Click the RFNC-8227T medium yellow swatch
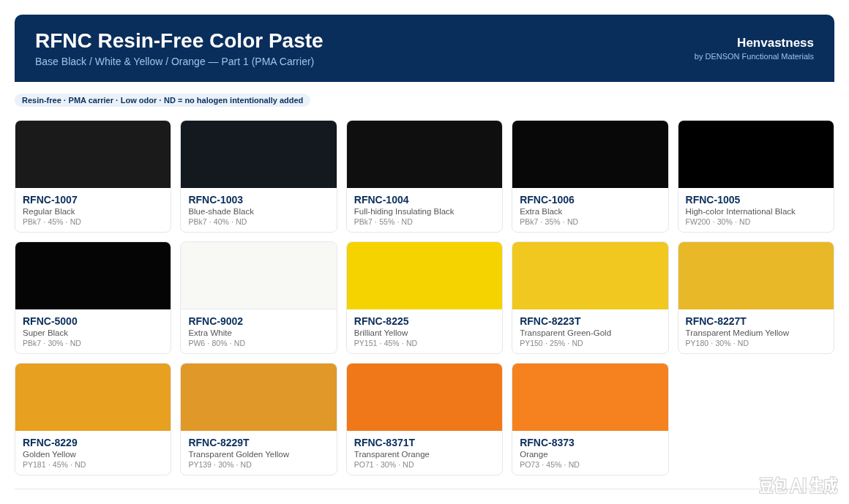 755,276
